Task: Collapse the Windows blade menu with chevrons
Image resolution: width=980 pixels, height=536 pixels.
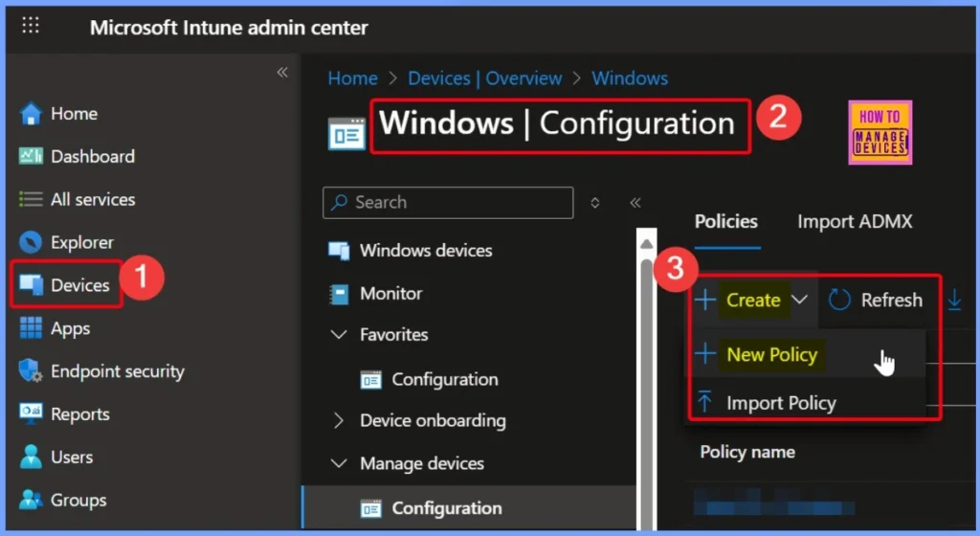Action: coord(635,202)
